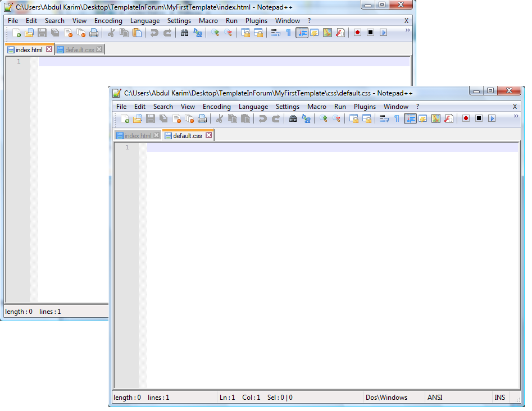532x411 pixels.
Task: Click Print icon in front window toolbar
Action: coord(202,118)
